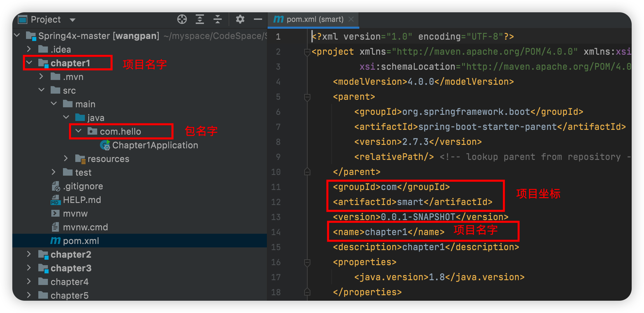Click the com.hello package icon
The height and width of the screenshot is (313, 644).
tap(92, 131)
